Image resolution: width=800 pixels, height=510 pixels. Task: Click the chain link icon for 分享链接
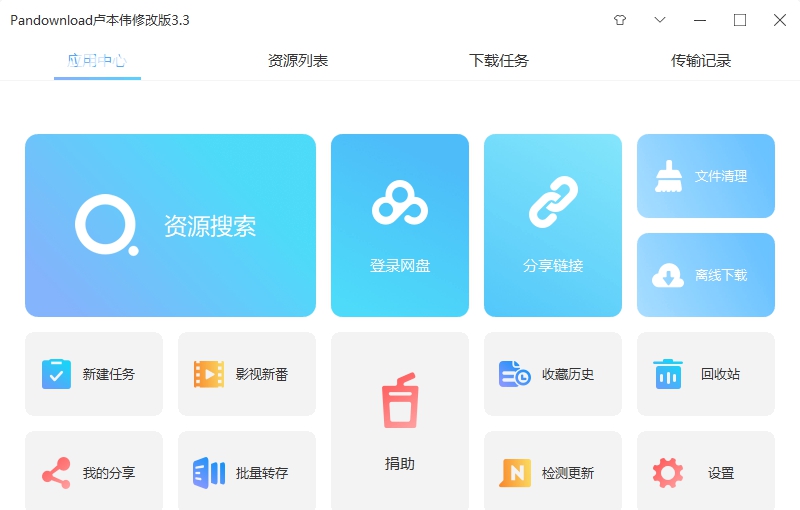click(x=553, y=202)
